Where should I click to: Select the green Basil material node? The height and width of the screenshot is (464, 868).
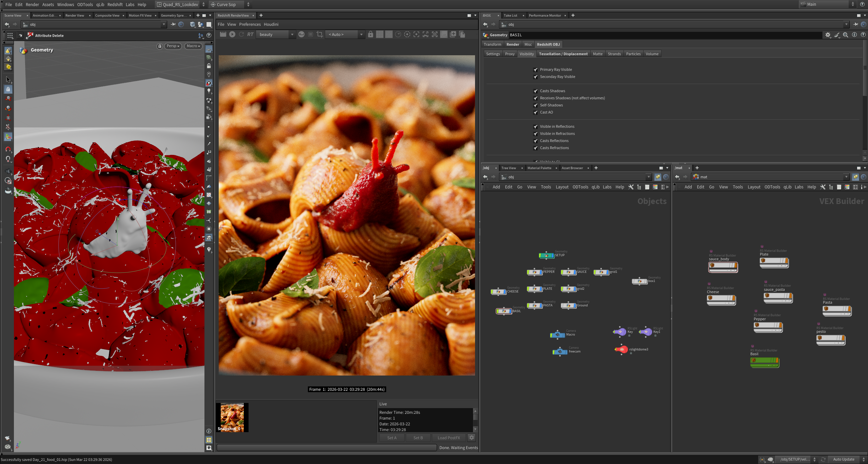pos(765,362)
